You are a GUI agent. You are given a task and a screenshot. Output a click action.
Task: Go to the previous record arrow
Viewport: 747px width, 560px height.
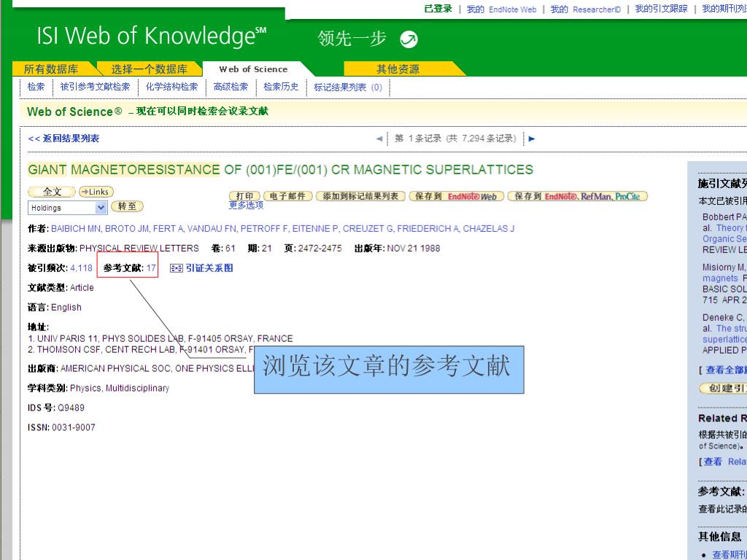point(379,139)
